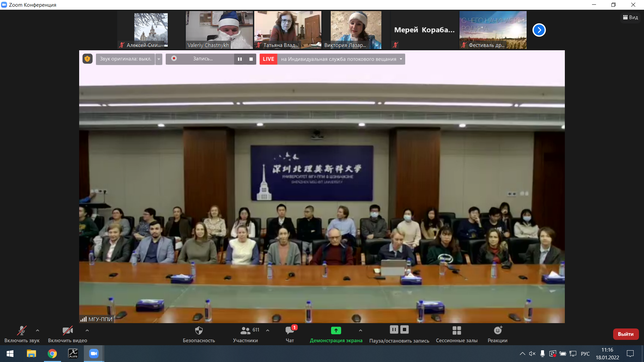Turn on camera with Включить видео
The height and width of the screenshot is (362, 644).
click(67, 334)
